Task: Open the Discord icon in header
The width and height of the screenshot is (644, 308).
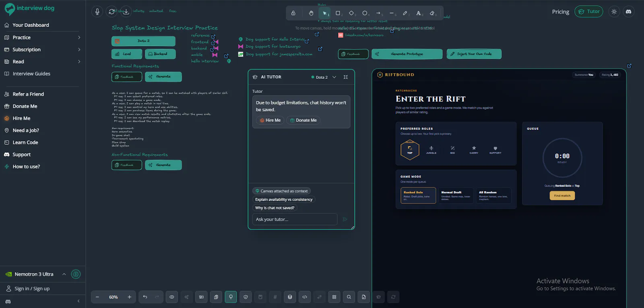Action: point(629,12)
